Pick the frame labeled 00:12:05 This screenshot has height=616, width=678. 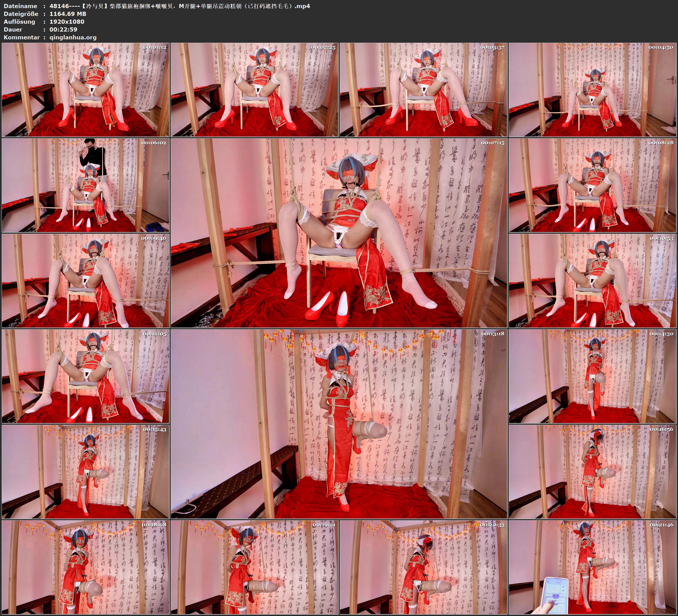coord(85,376)
